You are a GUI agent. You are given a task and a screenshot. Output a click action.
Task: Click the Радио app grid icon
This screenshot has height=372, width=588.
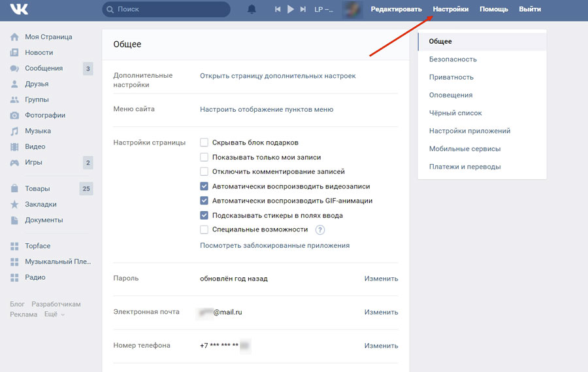point(14,277)
